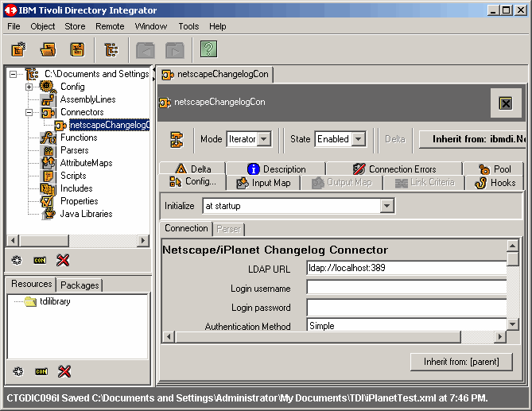Screen dimensions: 532x411
Task: Click the new configuration toolbar icon
Action: point(18,49)
